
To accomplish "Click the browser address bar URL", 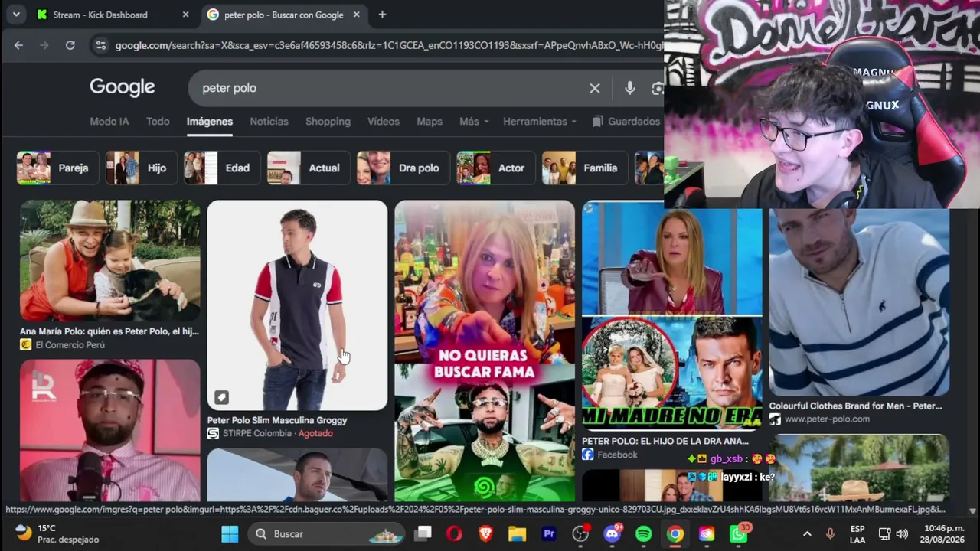I will point(387,46).
